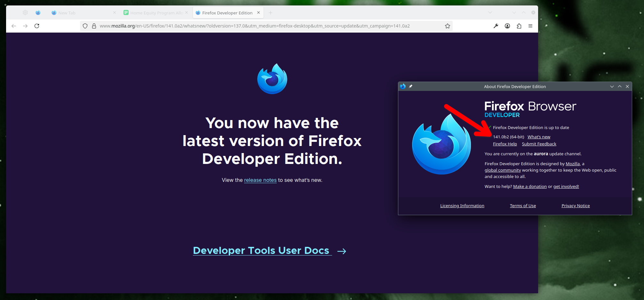The image size is (644, 300).
Task: Open the pinned Firefox logo tab
Action: click(x=38, y=12)
